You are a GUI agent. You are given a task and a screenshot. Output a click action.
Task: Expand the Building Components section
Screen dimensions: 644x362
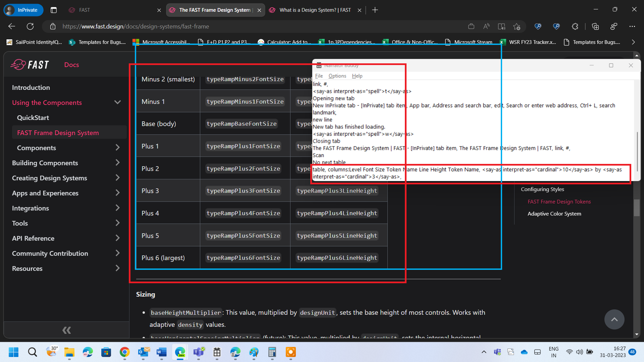[117, 163]
